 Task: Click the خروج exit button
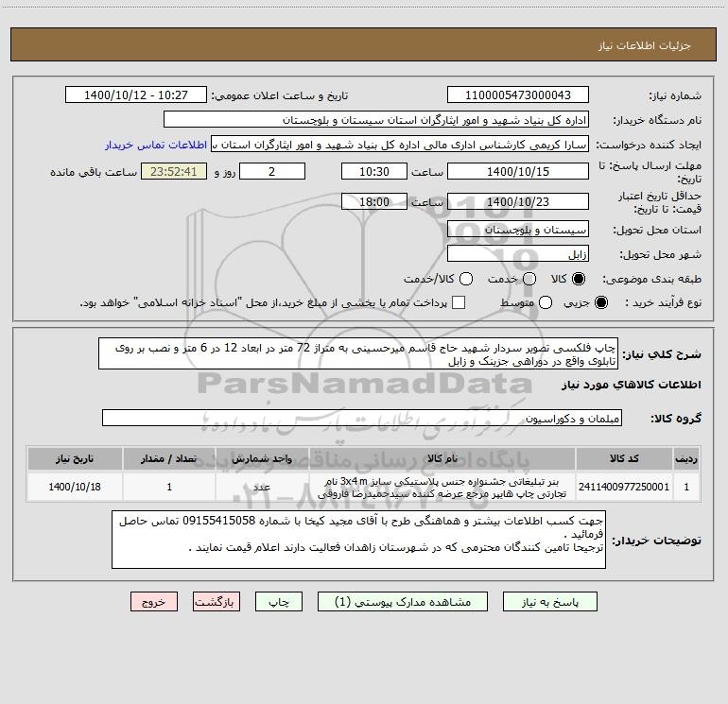154,602
